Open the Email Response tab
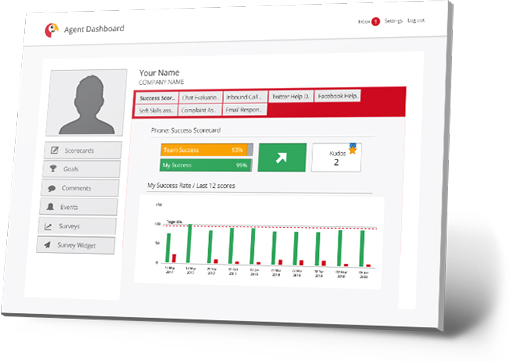The image size is (510, 362). click(244, 109)
